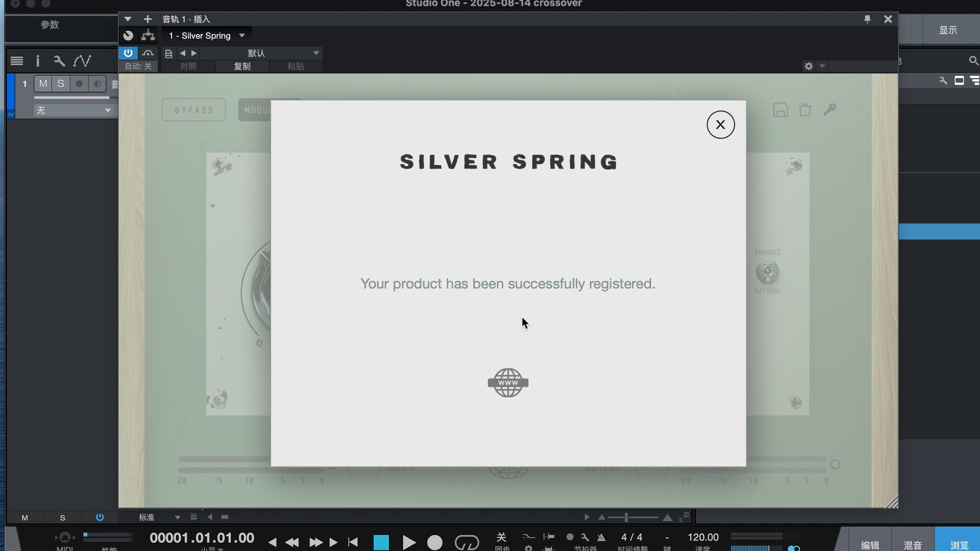Select the 参数 tab
Screen dimensions: 980x551
point(50,24)
